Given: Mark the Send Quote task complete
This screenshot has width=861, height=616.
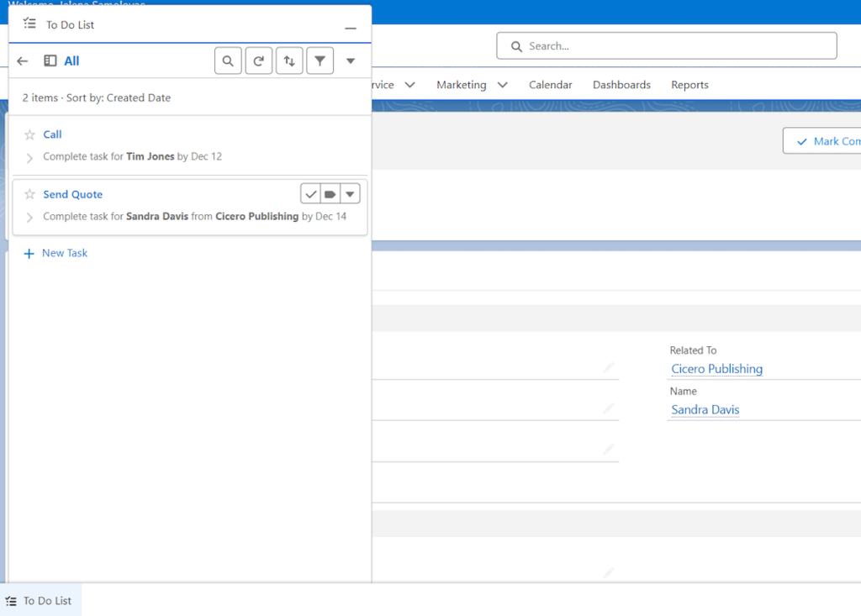Looking at the screenshot, I should point(310,193).
